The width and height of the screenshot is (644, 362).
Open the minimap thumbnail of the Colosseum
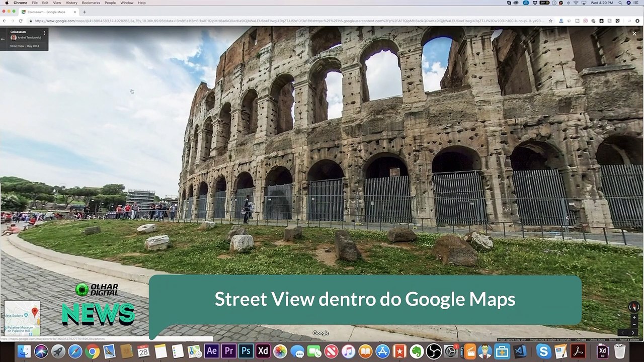tap(22, 318)
